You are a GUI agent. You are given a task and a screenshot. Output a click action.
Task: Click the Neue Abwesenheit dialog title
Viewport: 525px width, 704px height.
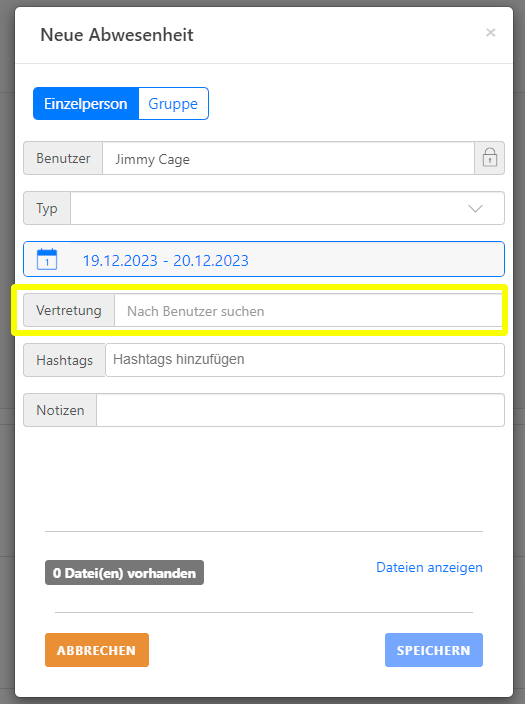click(x=117, y=35)
